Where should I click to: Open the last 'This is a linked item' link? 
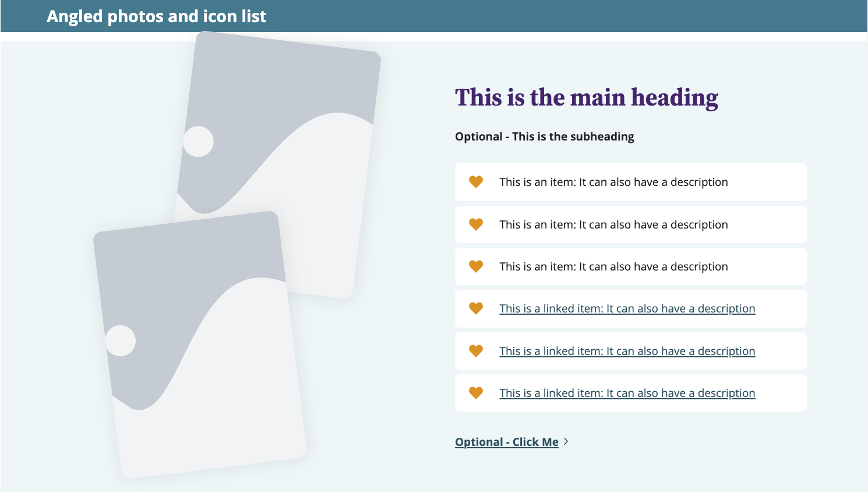click(x=627, y=393)
